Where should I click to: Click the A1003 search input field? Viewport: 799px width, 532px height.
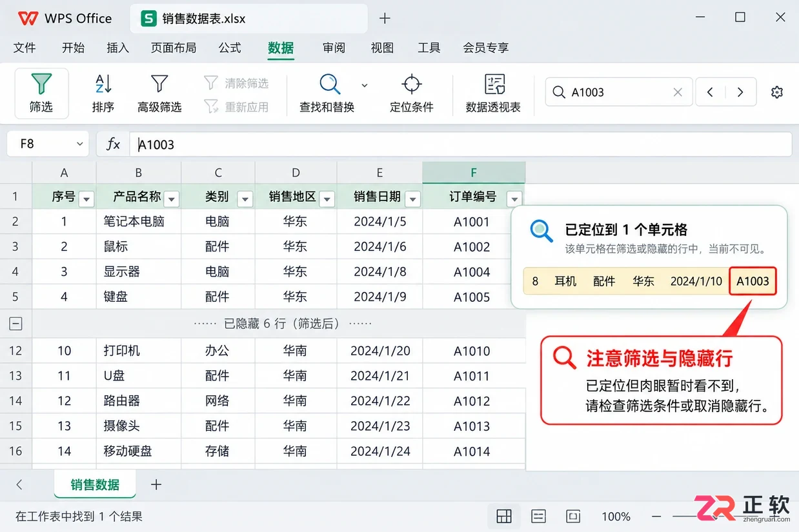(618, 92)
